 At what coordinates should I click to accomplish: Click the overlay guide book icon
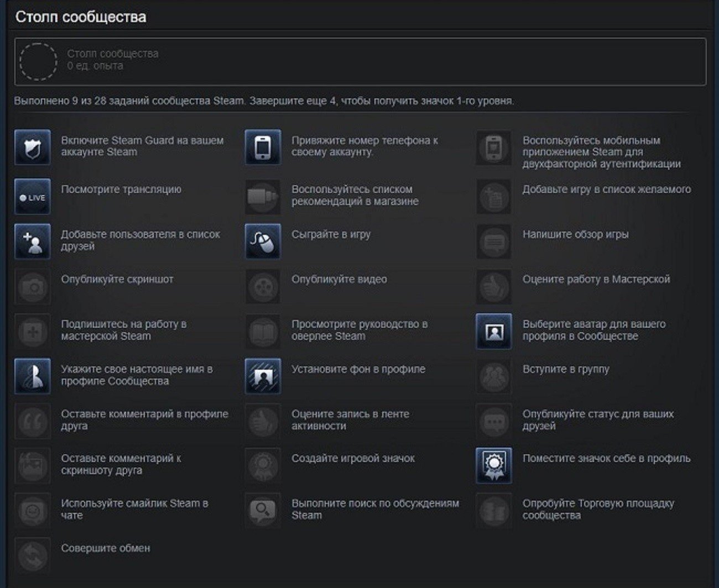click(263, 331)
